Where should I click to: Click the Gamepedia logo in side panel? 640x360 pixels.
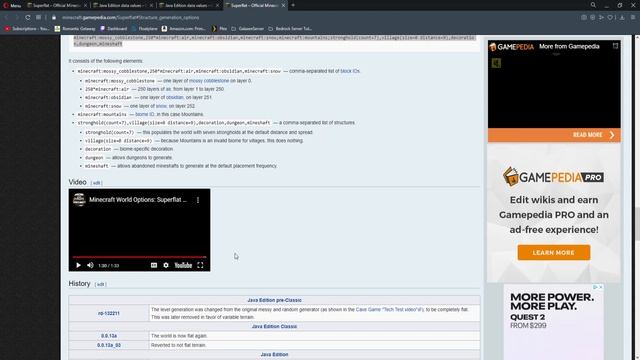511,47
